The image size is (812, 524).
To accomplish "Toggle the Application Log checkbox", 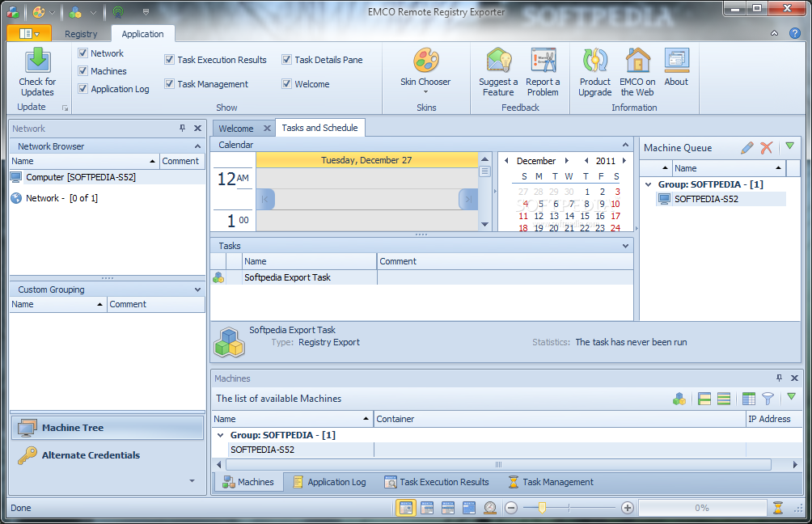I will tap(82, 88).
